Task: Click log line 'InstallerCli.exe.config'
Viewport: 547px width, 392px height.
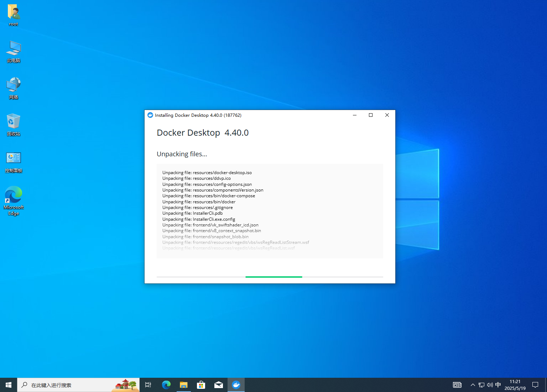Action: (199, 219)
